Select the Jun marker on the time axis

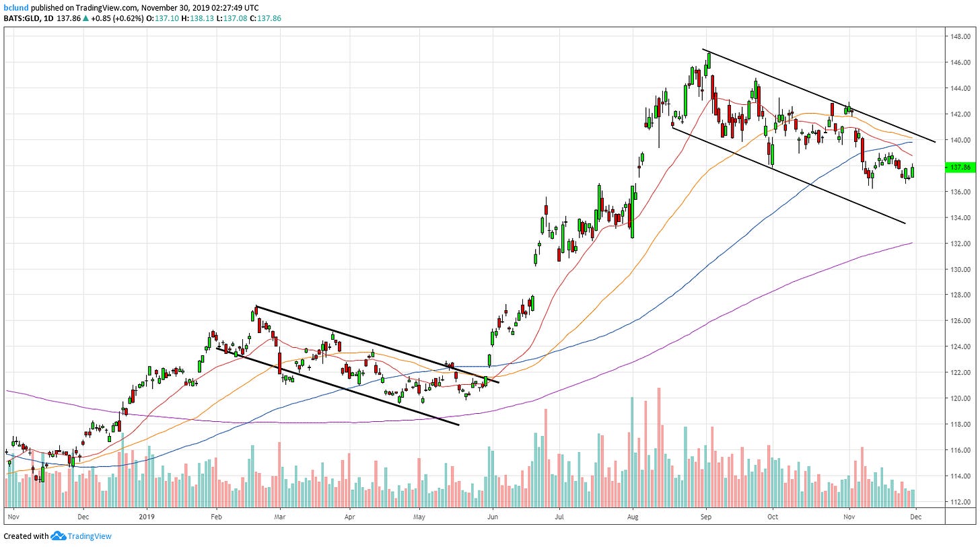(493, 517)
